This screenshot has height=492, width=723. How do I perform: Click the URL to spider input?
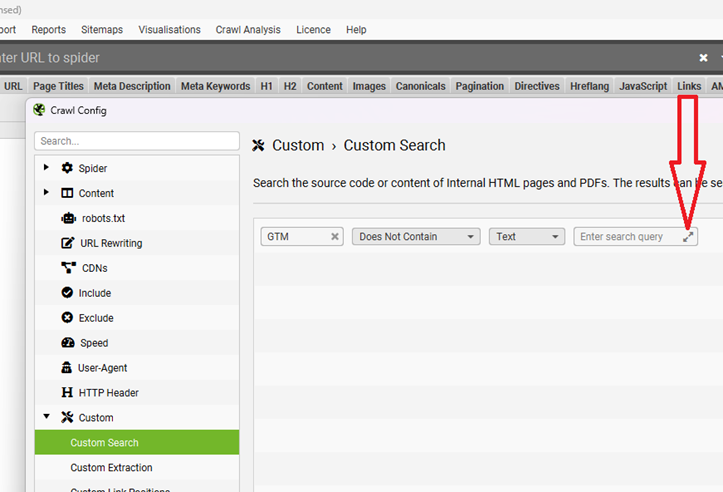click(x=346, y=58)
